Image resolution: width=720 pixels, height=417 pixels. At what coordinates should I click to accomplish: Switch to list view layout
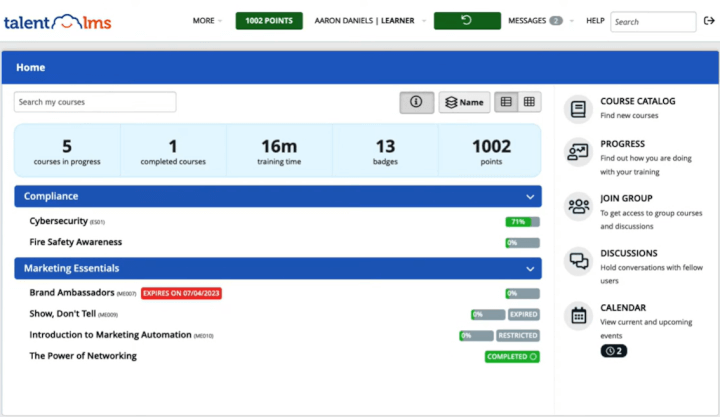[506, 102]
